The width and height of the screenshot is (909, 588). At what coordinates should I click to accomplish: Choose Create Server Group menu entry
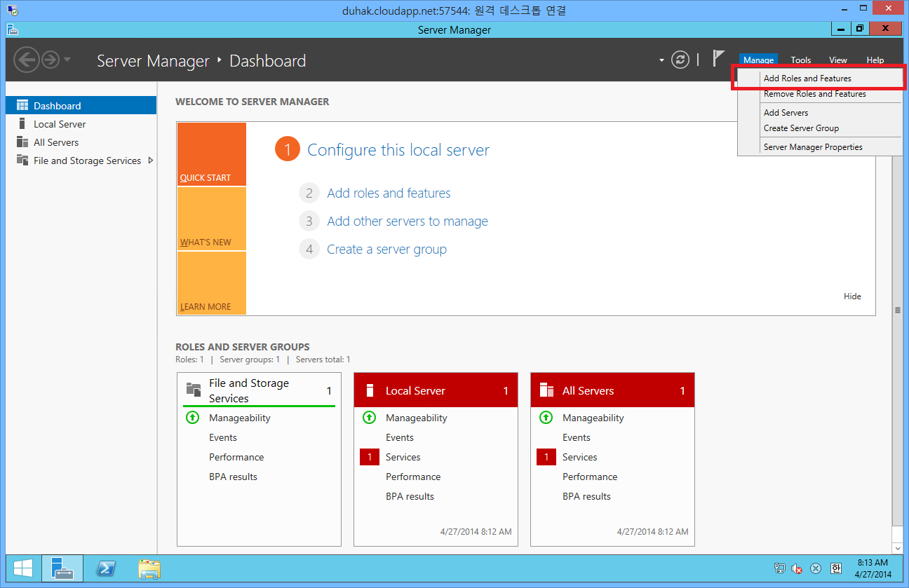pyautogui.click(x=820, y=128)
